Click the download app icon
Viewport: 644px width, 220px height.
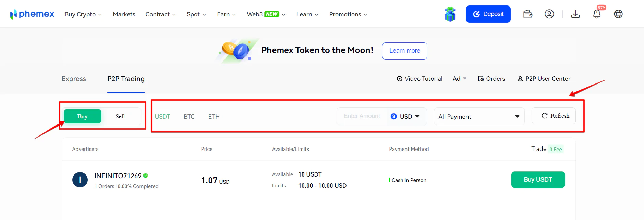[575, 14]
